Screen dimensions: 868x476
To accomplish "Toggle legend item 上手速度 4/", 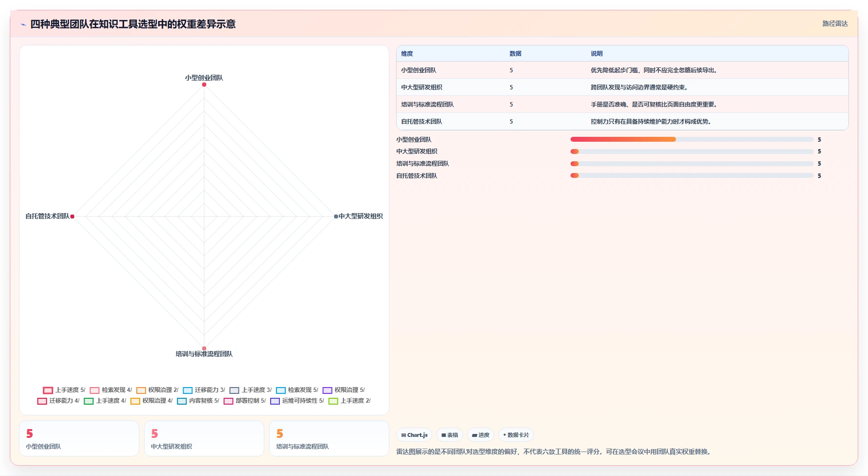I will [105, 401].
